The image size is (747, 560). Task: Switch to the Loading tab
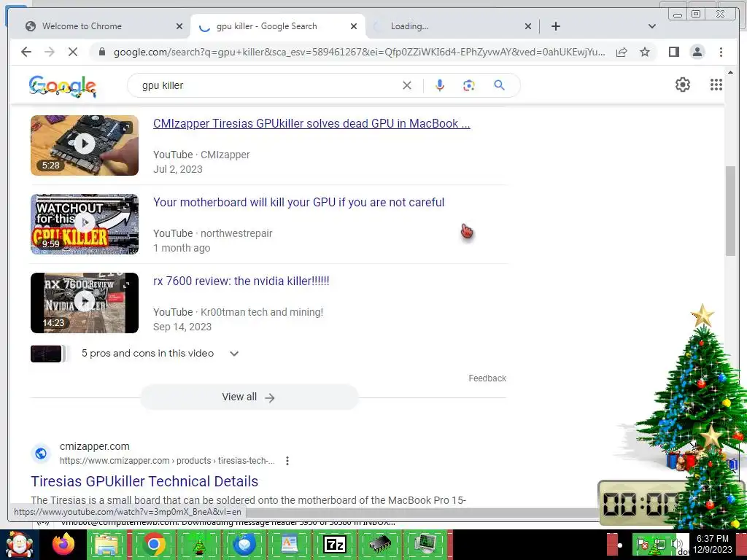(452, 26)
